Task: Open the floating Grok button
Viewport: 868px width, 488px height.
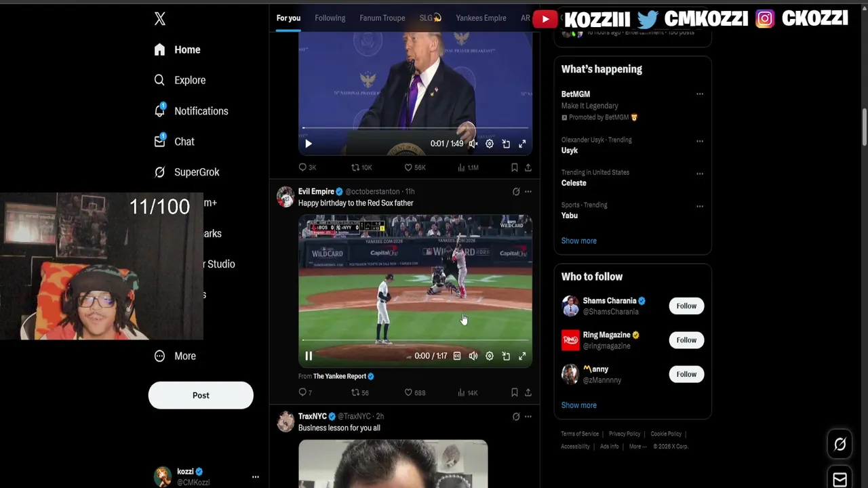Action: click(x=840, y=445)
